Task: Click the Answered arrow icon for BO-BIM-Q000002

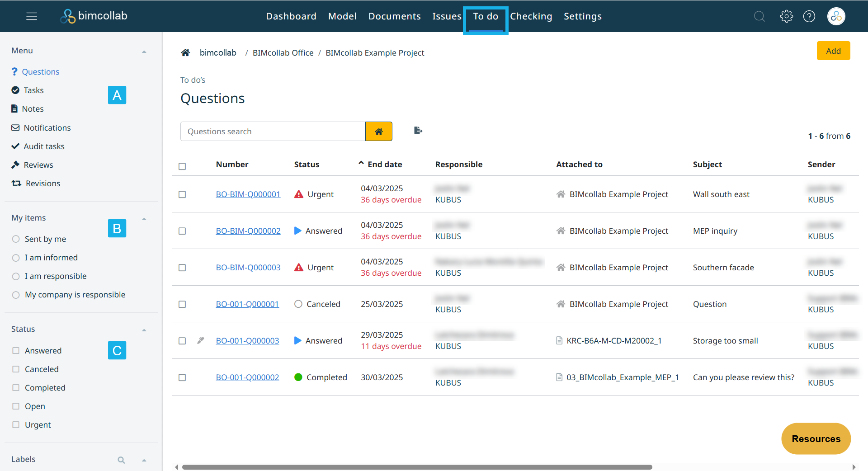Action: [x=297, y=231]
